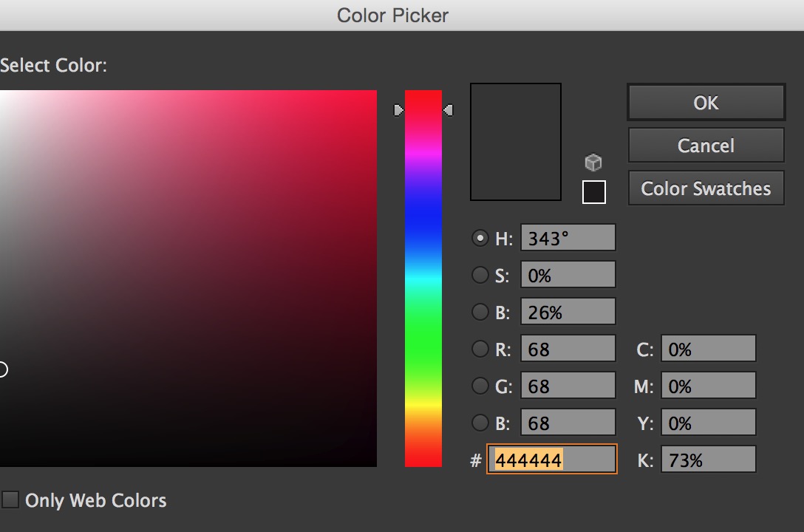Click the vertical hue spectrum strip
This screenshot has height=532, width=804.
pyautogui.click(x=423, y=279)
